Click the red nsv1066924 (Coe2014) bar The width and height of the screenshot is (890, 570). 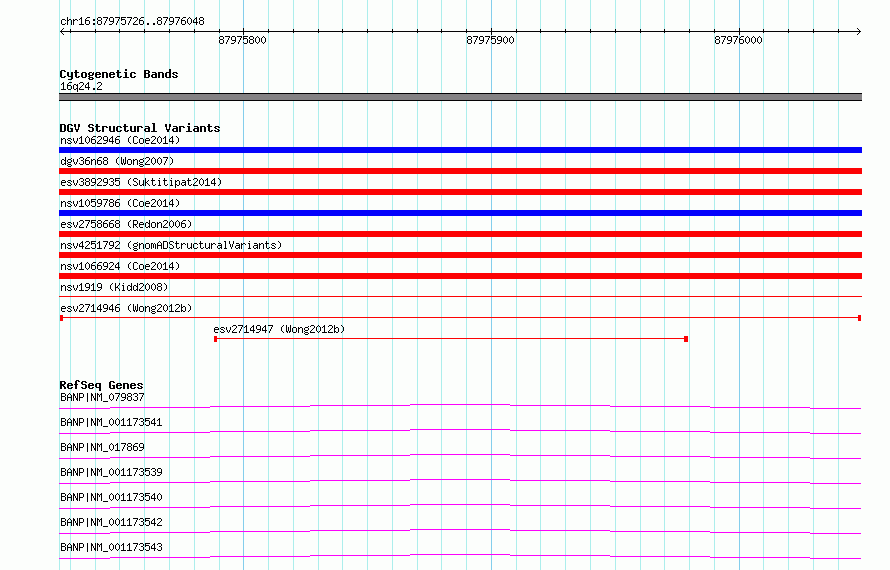(x=460, y=276)
